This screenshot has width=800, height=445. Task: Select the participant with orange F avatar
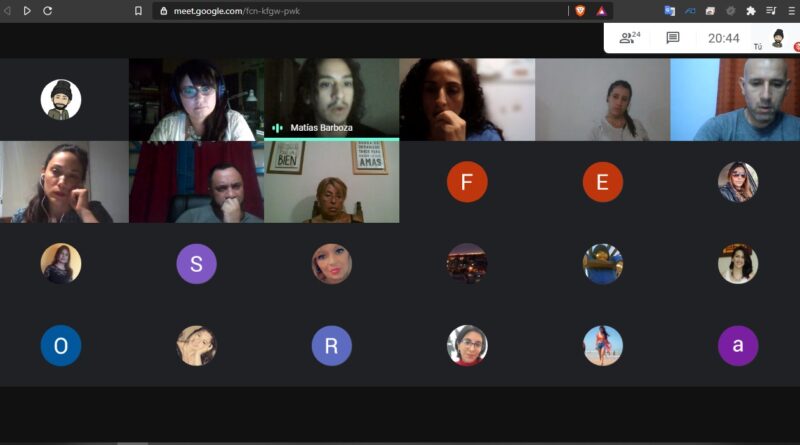pyautogui.click(x=467, y=182)
